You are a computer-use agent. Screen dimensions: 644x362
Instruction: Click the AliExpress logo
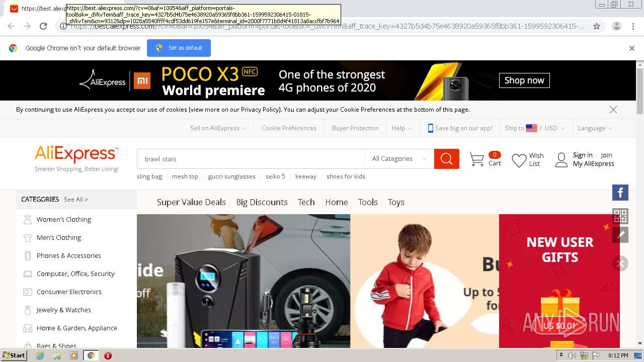(76, 154)
